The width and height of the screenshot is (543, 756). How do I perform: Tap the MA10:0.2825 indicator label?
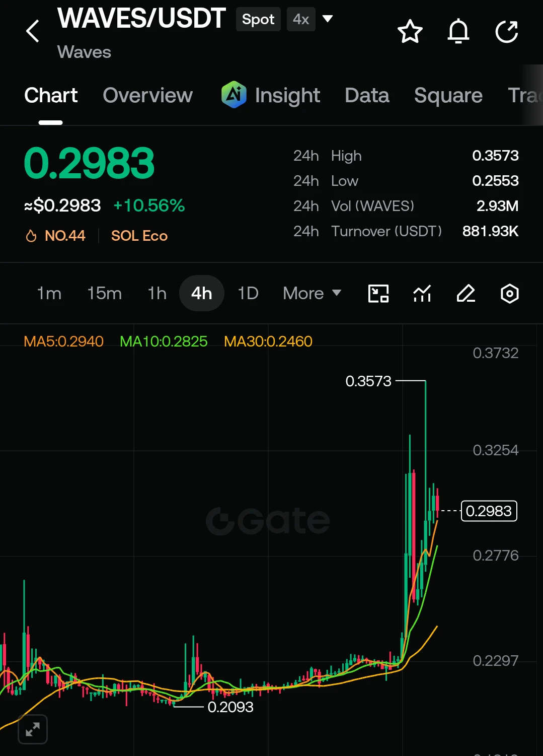pos(164,341)
